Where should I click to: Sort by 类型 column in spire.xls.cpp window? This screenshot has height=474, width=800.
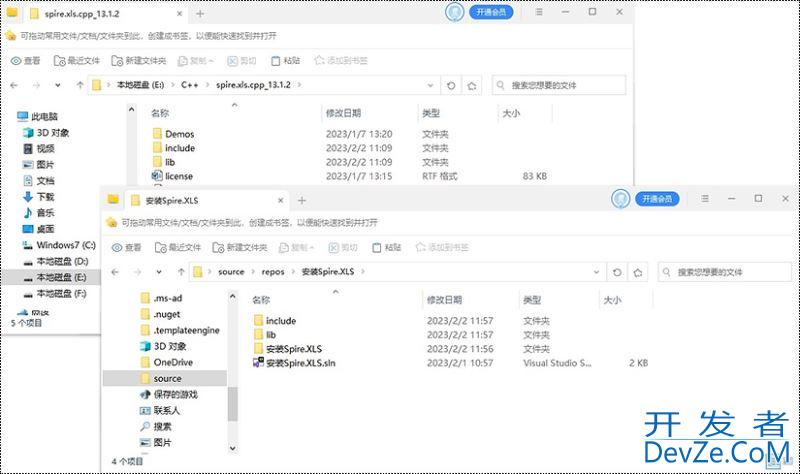coord(431,113)
